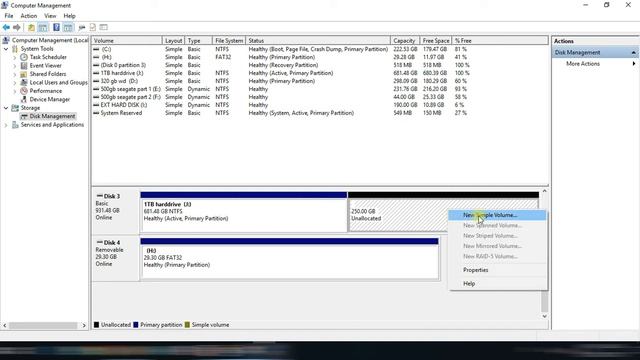Screen dimensions: 640x360
Task: Click the Task Scheduler clock icon
Action: coord(24,57)
